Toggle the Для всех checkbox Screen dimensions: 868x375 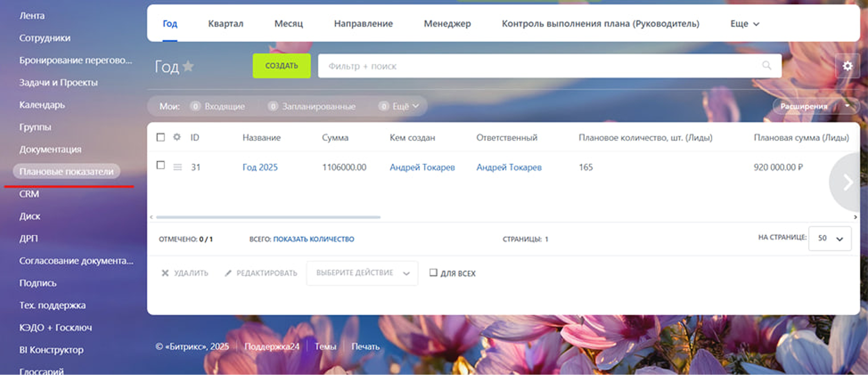[433, 273]
